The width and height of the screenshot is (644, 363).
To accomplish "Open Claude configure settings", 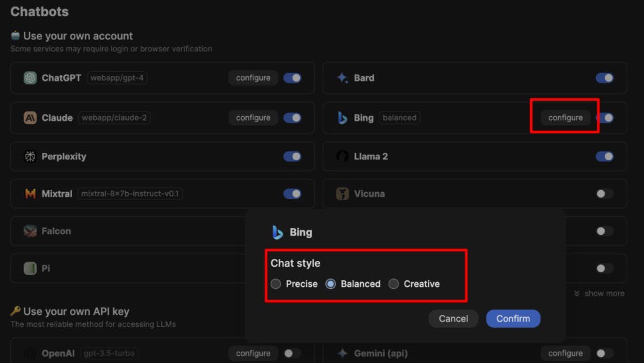I will 253,117.
